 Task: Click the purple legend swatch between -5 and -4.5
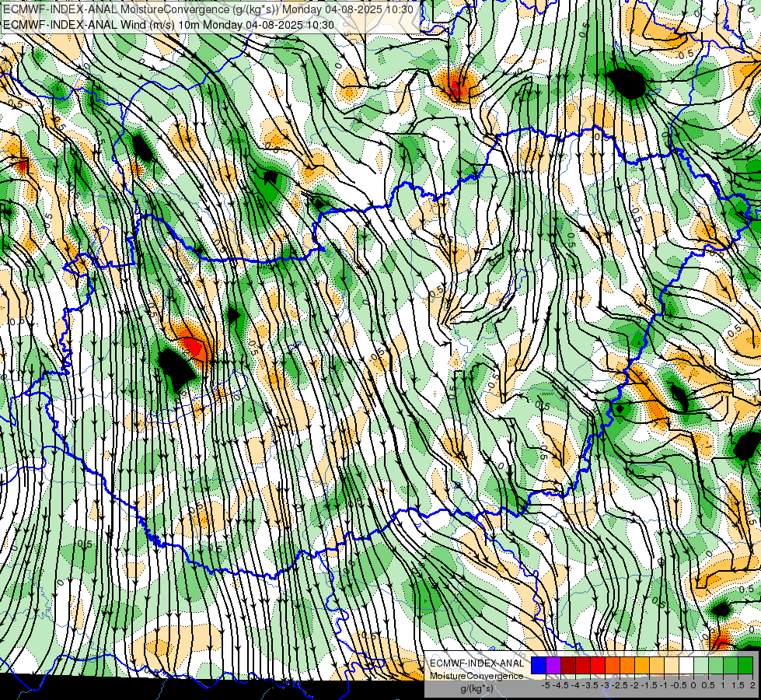point(553,666)
